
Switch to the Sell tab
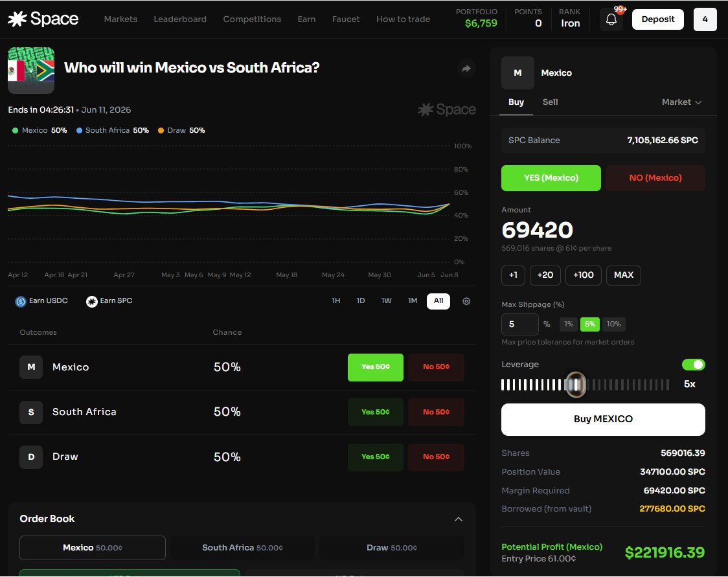point(550,102)
